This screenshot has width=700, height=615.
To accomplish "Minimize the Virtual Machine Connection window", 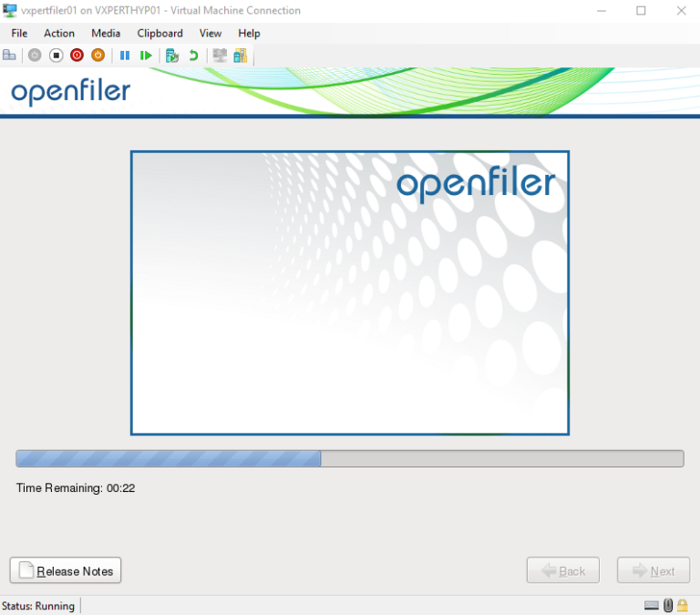I will 602,11.
